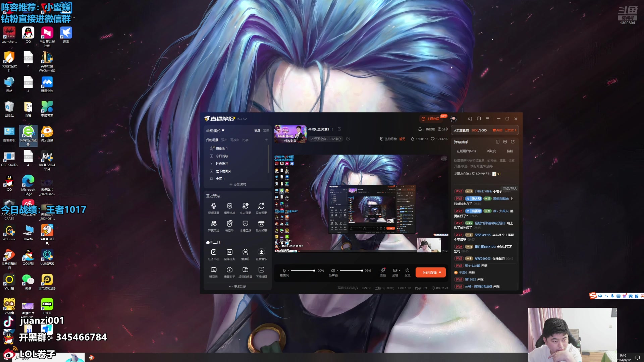This screenshot has height=362, width=644.
Task: Switch to 在线用户(631) tab
Action: pyautogui.click(x=466, y=151)
